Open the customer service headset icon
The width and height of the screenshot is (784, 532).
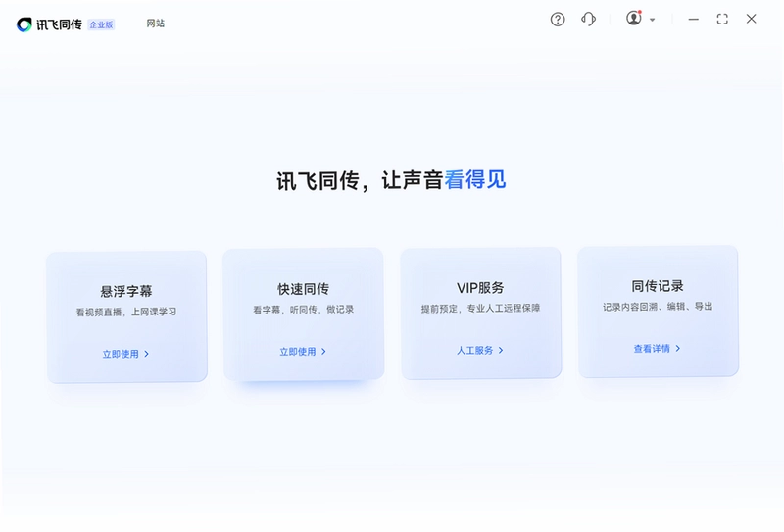click(x=589, y=19)
